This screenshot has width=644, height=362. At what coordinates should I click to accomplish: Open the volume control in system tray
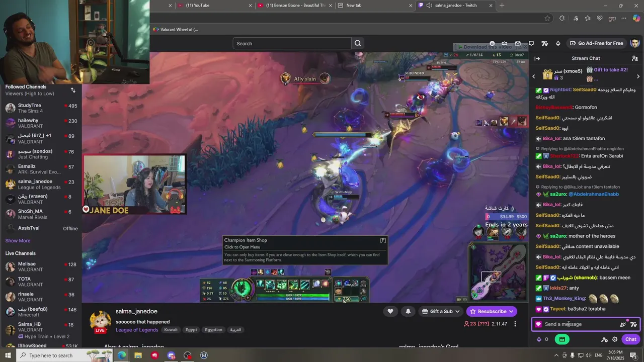tap(589, 355)
